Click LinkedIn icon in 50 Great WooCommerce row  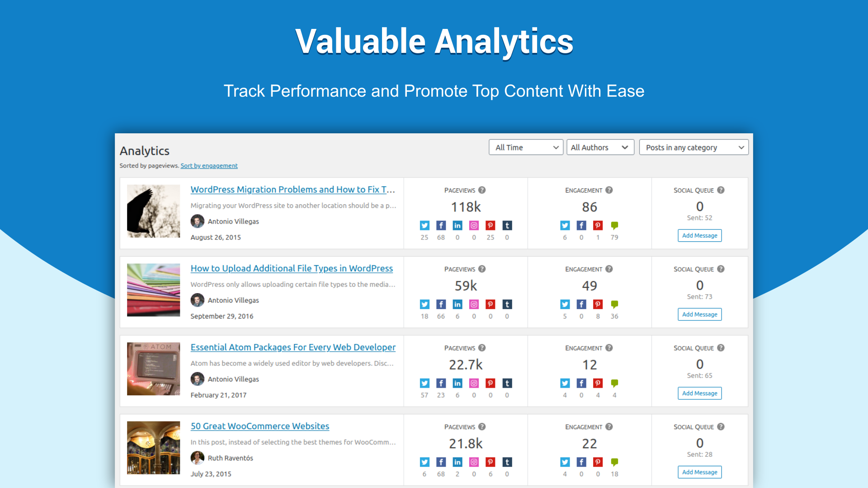tap(458, 462)
